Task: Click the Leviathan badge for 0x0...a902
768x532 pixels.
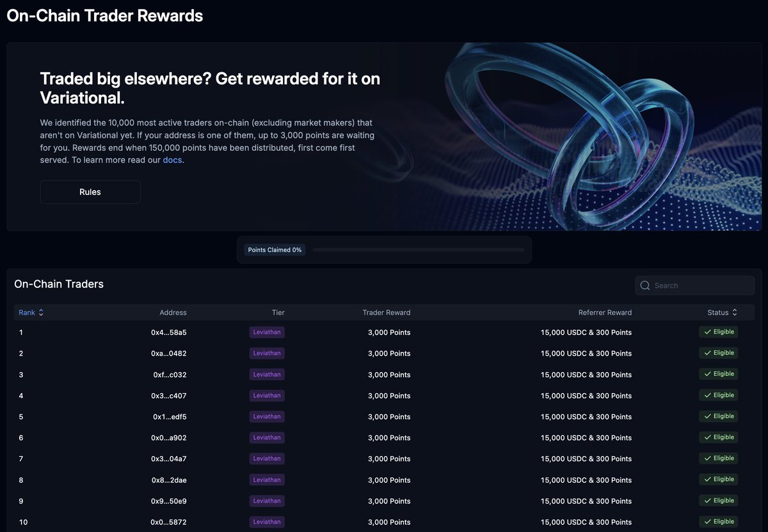Action: [x=267, y=437]
